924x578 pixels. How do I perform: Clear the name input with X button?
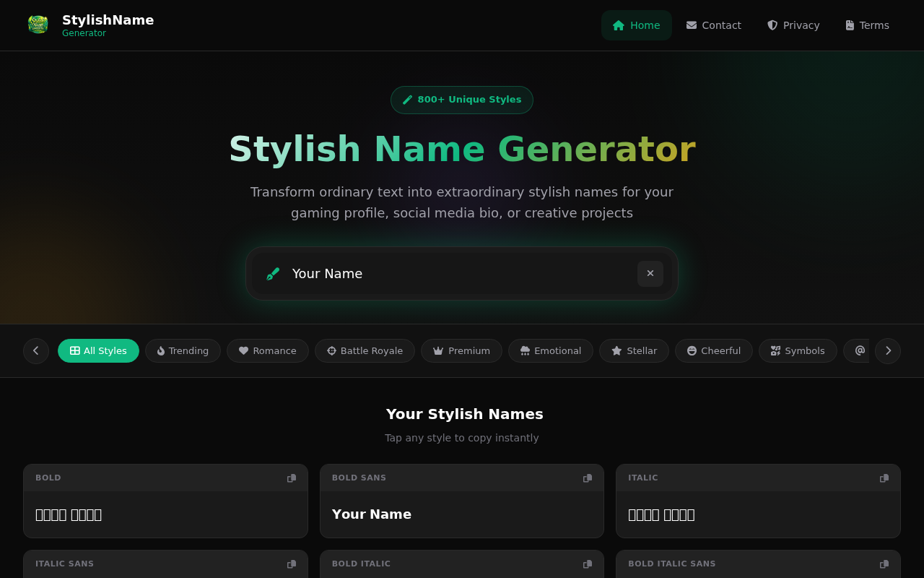click(x=650, y=274)
